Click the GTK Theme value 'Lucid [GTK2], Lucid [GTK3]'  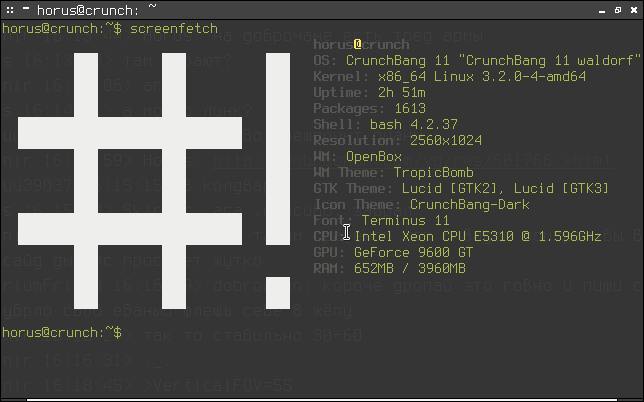[x=505, y=188]
